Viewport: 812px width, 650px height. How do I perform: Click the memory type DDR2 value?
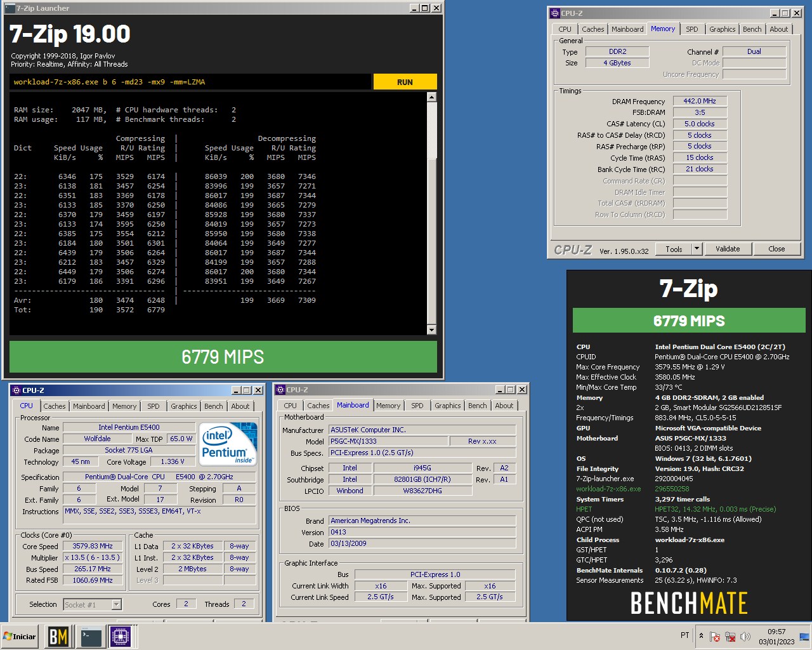(617, 51)
